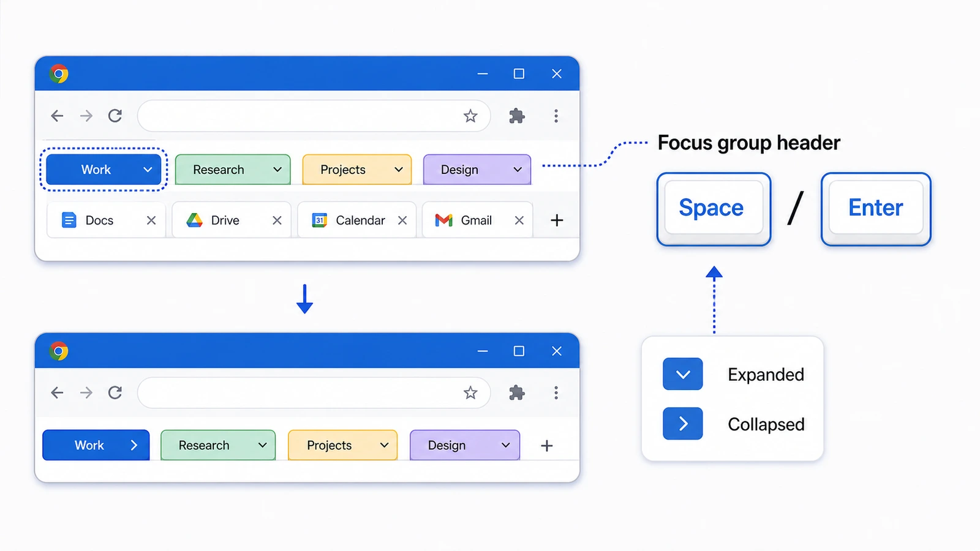Toggle the Design group chevron in upper window

[518, 170]
